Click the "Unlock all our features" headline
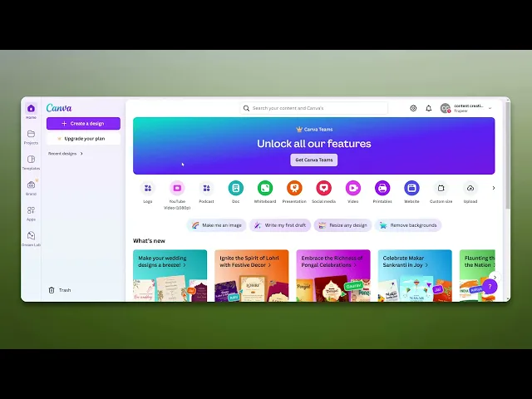The image size is (532, 399). pyautogui.click(x=314, y=144)
